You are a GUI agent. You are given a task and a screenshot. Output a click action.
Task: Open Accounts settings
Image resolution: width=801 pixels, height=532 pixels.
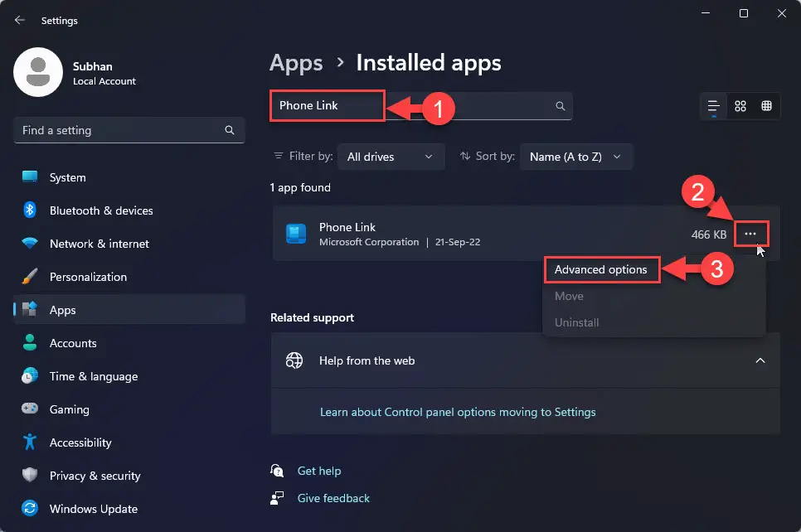pos(129,343)
